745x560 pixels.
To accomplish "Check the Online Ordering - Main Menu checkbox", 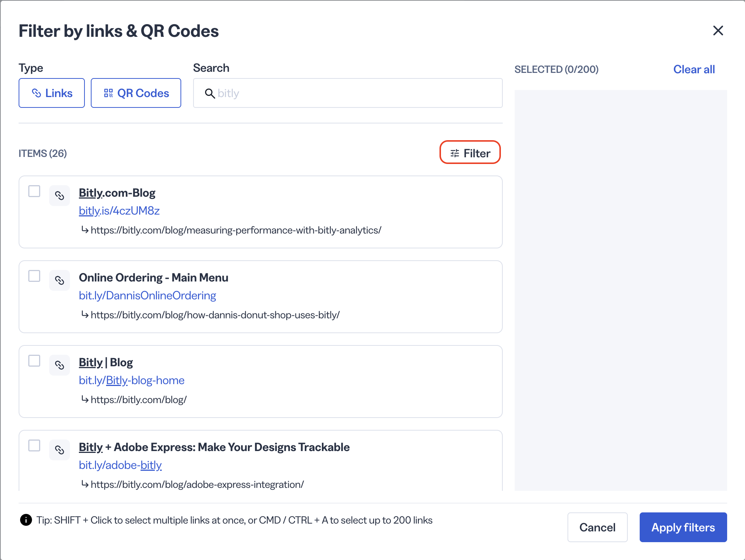I will (x=34, y=276).
